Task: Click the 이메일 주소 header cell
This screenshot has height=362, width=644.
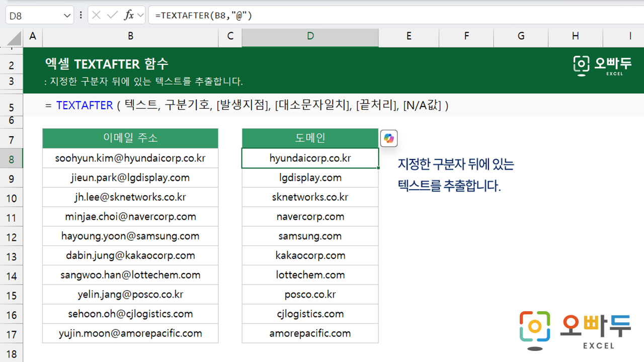Action: tap(130, 138)
